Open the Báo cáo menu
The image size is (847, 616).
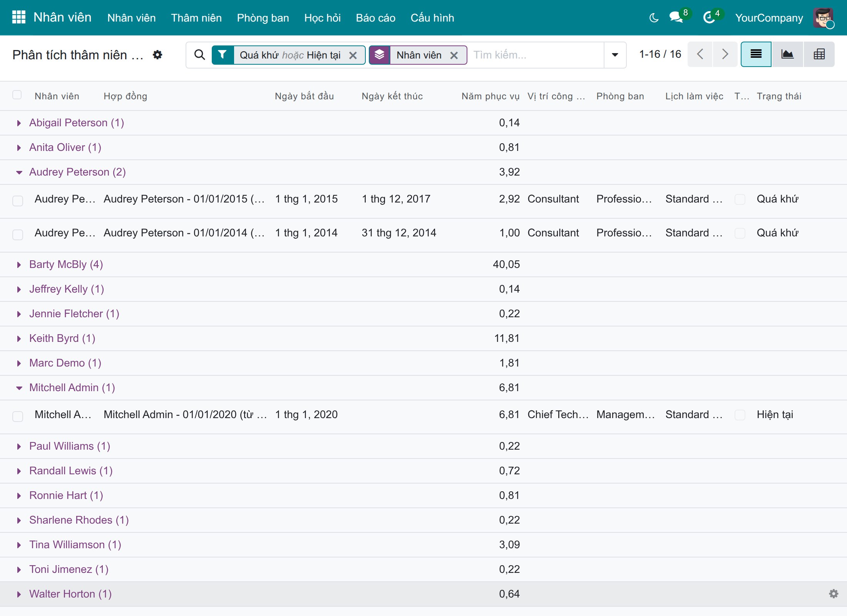coord(376,18)
